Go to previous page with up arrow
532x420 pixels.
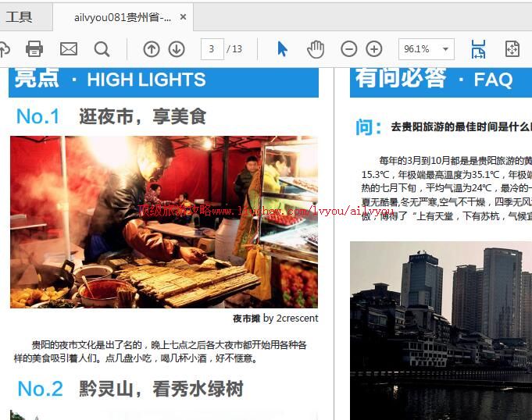click(x=152, y=49)
